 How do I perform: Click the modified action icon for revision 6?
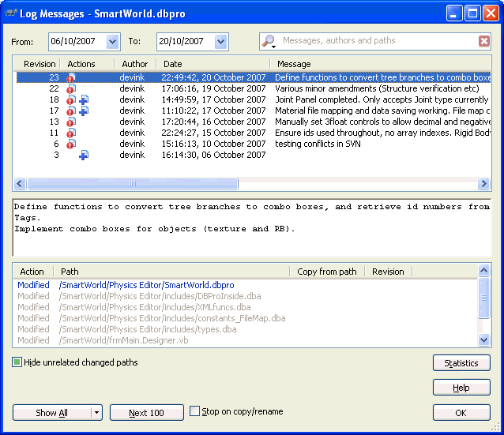tap(72, 144)
